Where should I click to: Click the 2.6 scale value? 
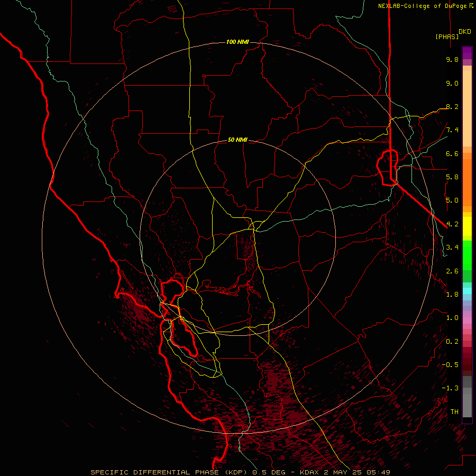(x=452, y=271)
